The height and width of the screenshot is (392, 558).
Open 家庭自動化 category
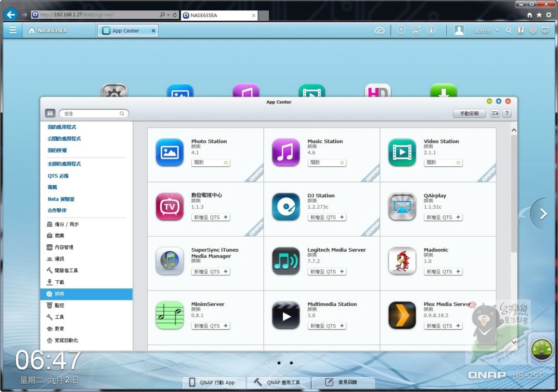point(62,340)
